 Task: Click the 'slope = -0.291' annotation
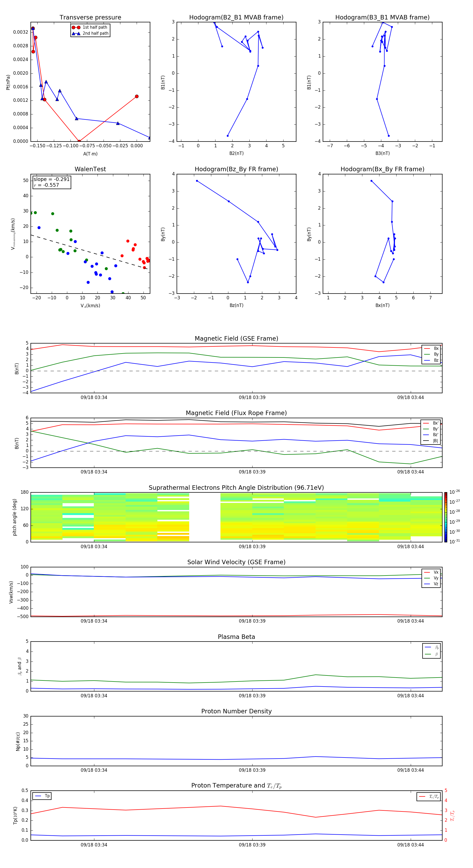(52, 179)
